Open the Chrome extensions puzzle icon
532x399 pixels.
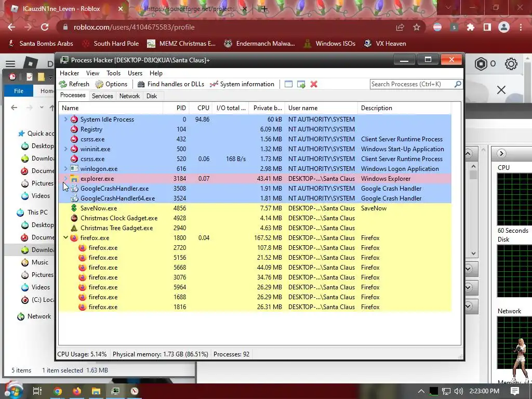(x=471, y=27)
